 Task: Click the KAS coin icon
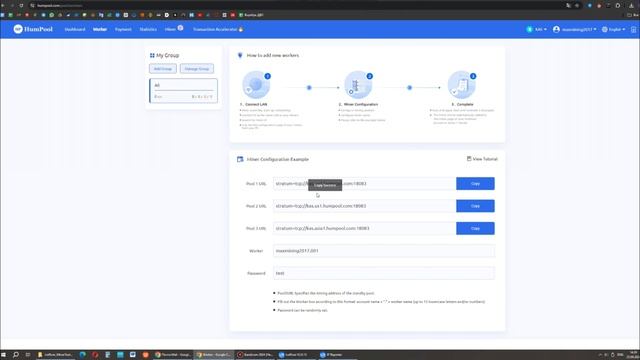pyautogui.click(x=529, y=29)
